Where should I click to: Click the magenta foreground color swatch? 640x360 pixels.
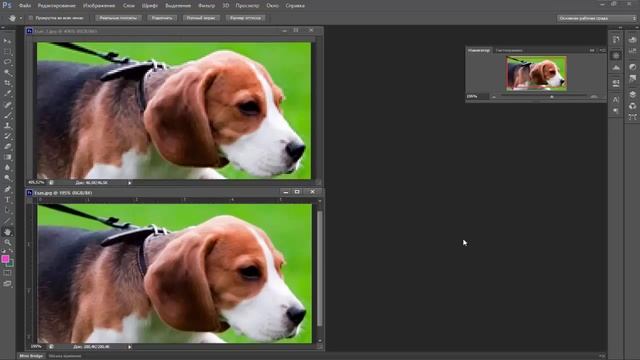[x=5, y=259]
